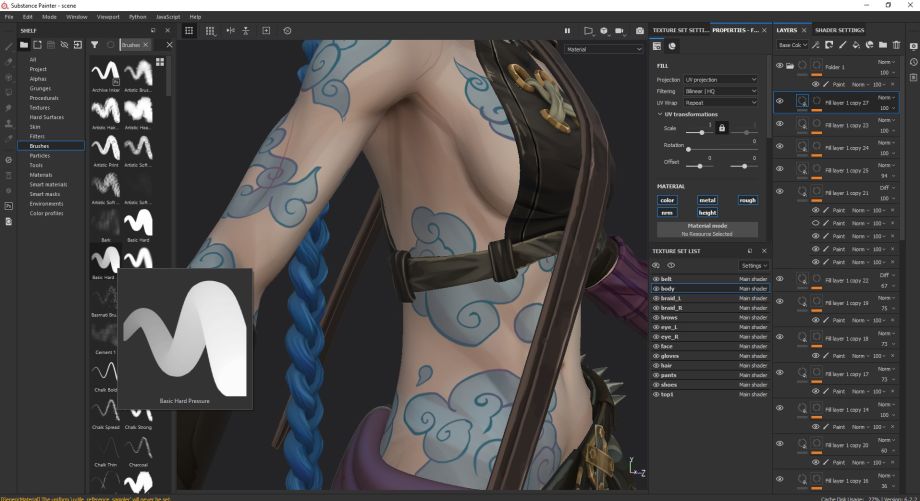Image resolution: width=920 pixels, height=501 pixels.
Task: Click the Texture Set List Settings button
Action: click(753, 265)
